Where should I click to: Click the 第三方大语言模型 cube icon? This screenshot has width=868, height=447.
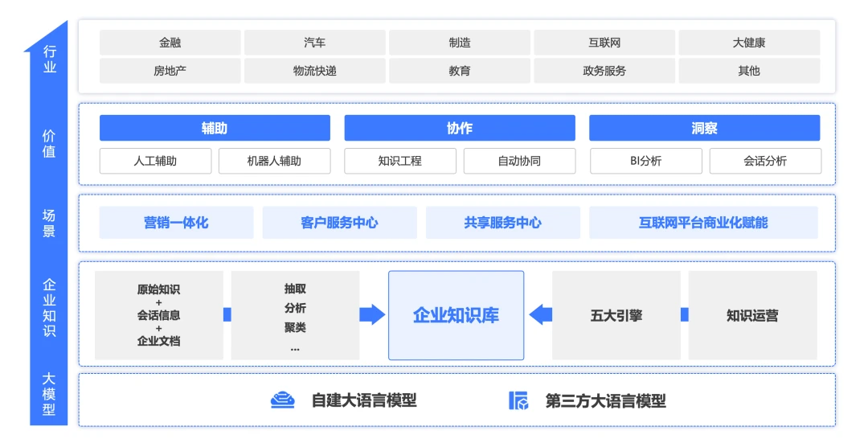click(518, 400)
